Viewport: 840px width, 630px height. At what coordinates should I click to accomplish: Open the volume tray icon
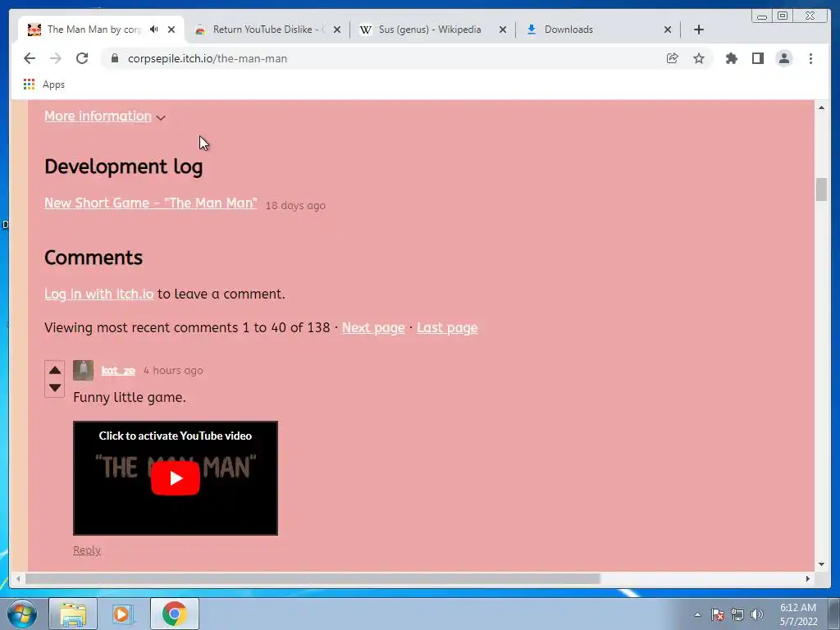coord(757,614)
